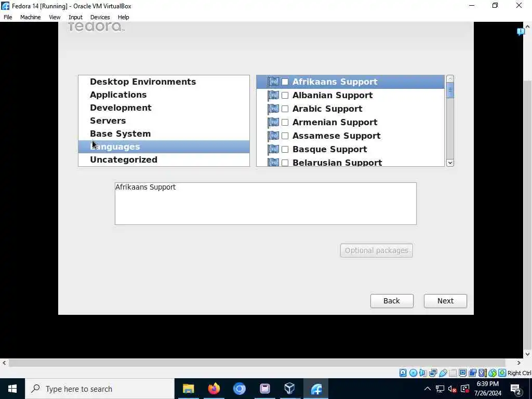Launch Firefox from the taskbar

coord(214,389)
